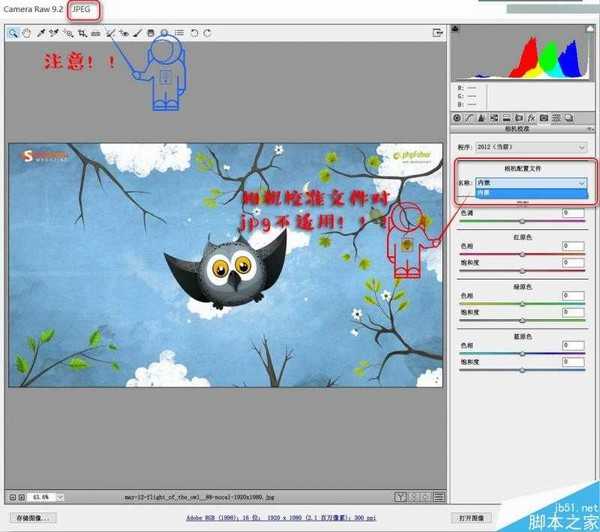Rotate image 90° counter-clockwise
The height and width of the screenshot is (532, 600).
pyautogui.click(x=193, y=33)
